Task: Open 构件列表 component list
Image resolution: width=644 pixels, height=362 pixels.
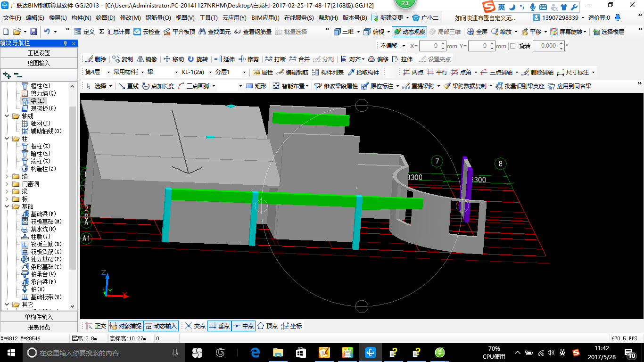Action: pyautogui.click(x=328, y=72)
